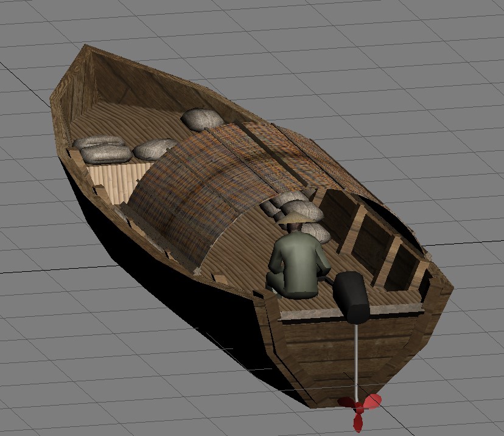
Task: Select the silver propeller shaft
Action: point(356,362)
